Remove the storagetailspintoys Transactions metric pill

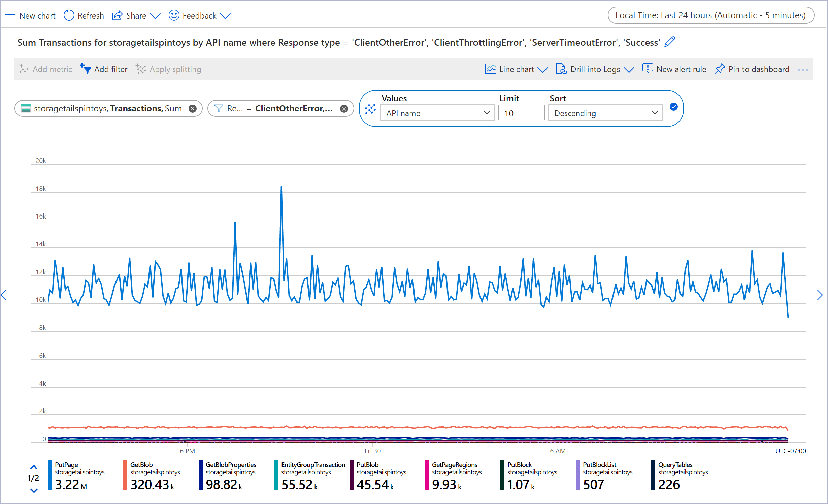coord(193,109)
